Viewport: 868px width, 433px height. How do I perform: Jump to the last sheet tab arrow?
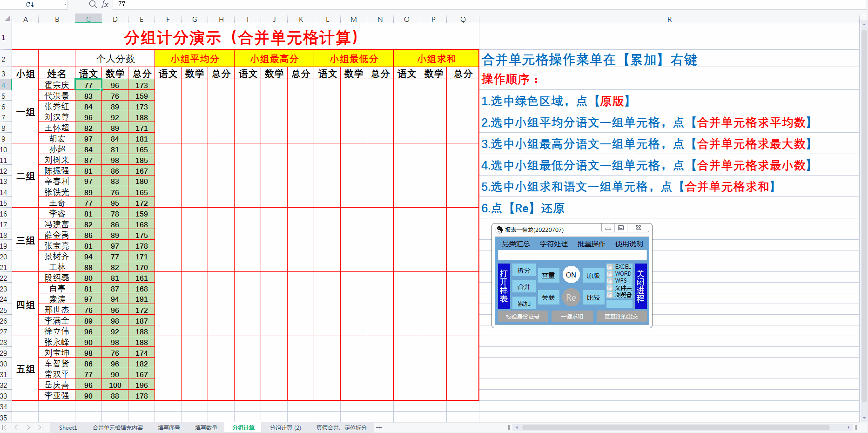pos(40,427)
